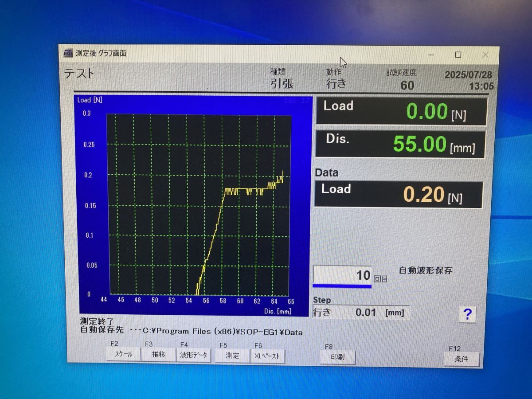Click the 試験速度 value 60

407,85
